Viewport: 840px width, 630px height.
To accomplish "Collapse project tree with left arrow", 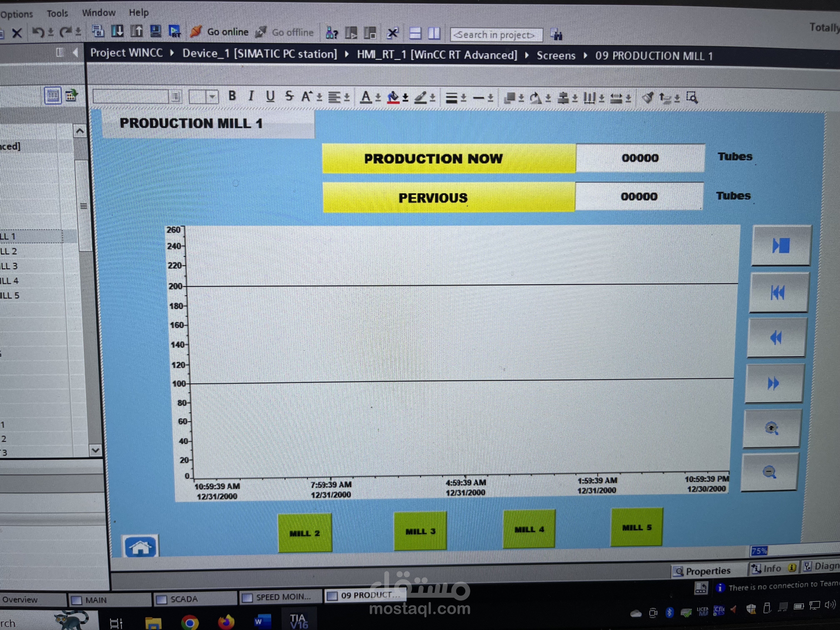I will click(x=76, y=52).
